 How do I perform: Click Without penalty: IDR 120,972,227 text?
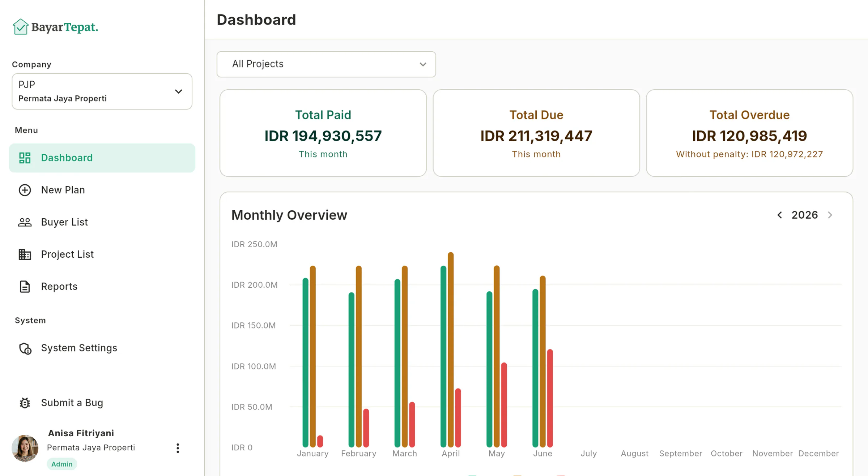[x=749, y=154]
